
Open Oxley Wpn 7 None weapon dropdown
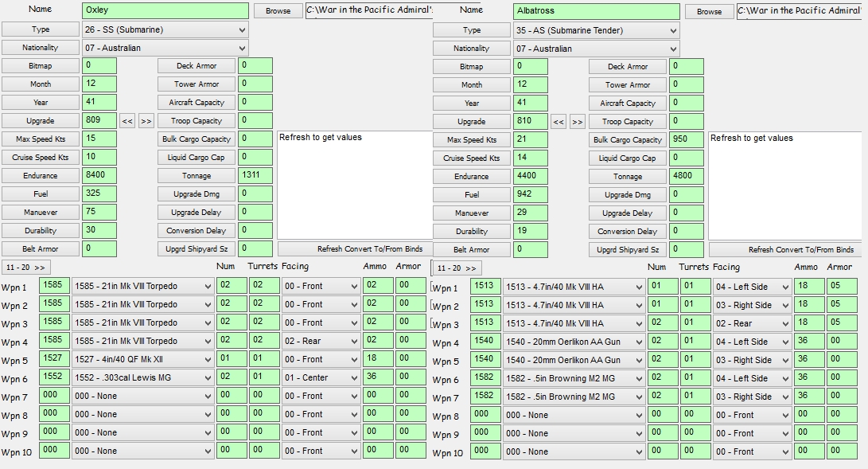[x=143, y=396]
